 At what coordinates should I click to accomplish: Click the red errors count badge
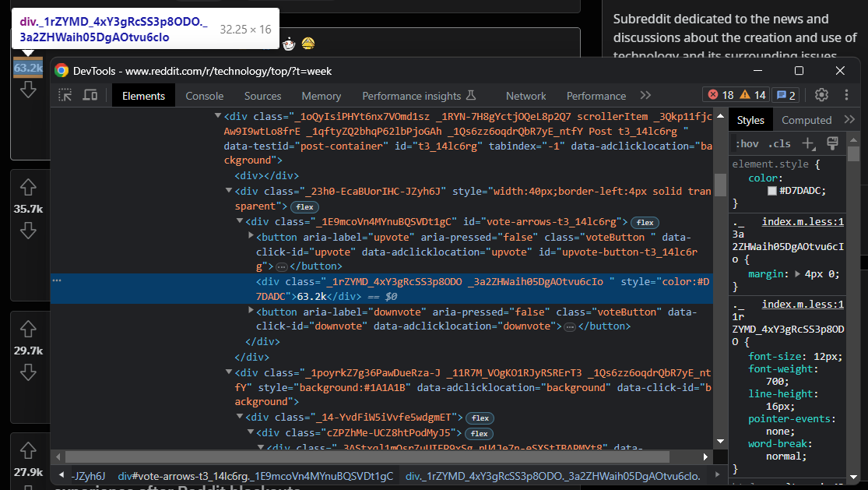tap(720, 95)
